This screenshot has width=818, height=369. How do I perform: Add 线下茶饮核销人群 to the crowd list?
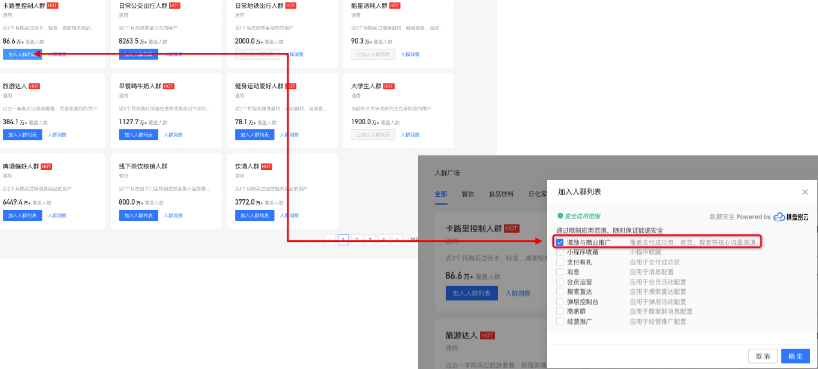[x=138, y=215]
